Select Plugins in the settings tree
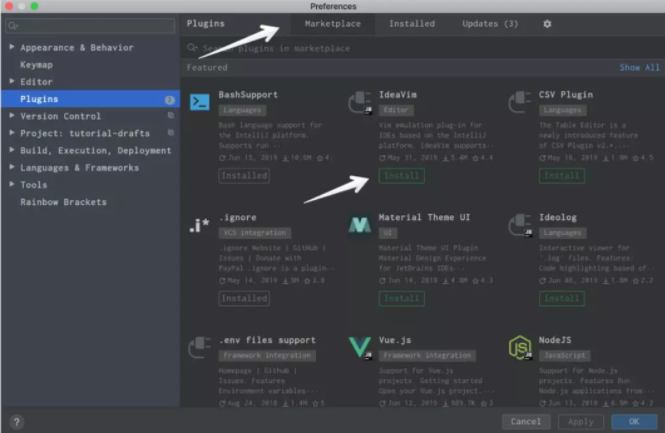665x433 pixels. pos(90,99)
